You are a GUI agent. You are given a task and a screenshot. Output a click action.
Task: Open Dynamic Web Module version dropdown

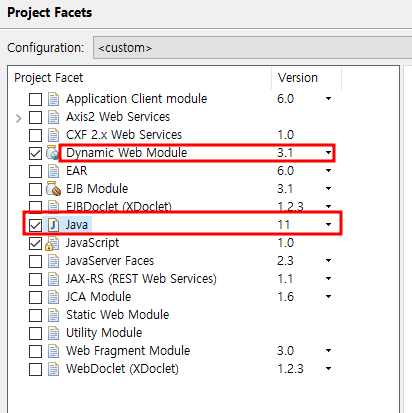(328, 153)
